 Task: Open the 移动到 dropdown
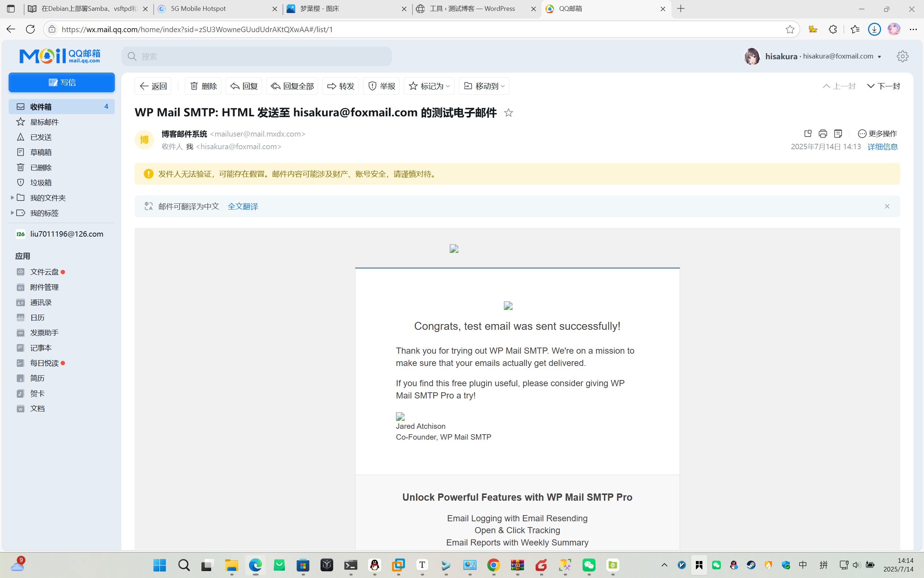(484, 86)
